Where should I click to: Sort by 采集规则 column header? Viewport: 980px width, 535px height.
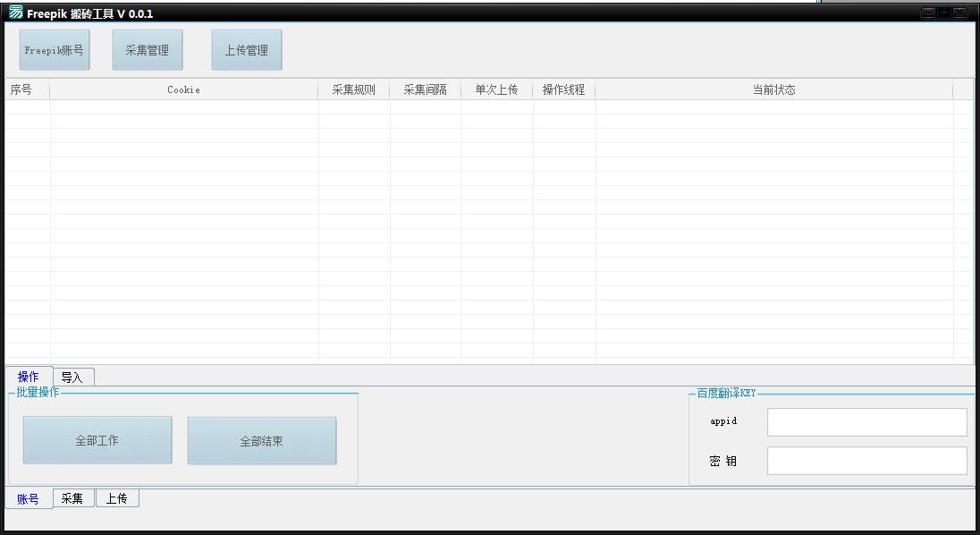click(x=354, y=89)
